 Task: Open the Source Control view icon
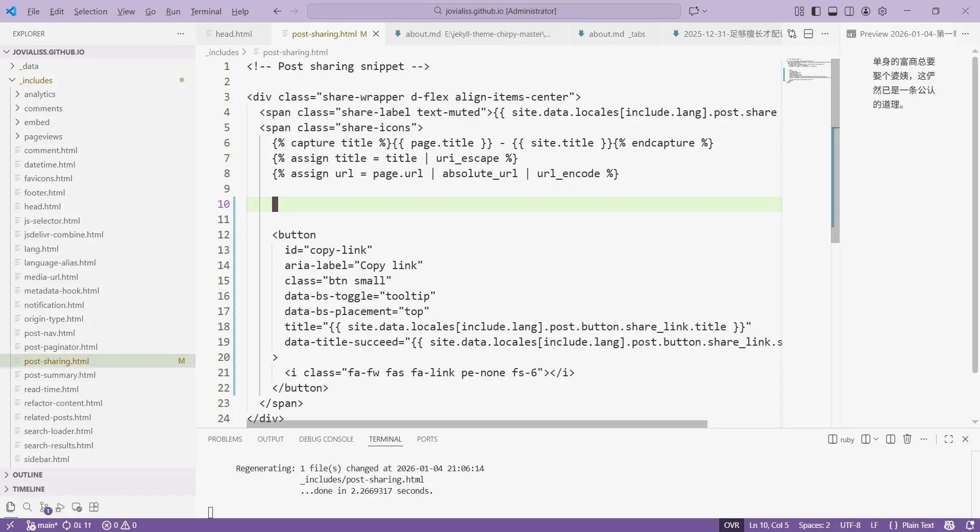click(44, 507)
